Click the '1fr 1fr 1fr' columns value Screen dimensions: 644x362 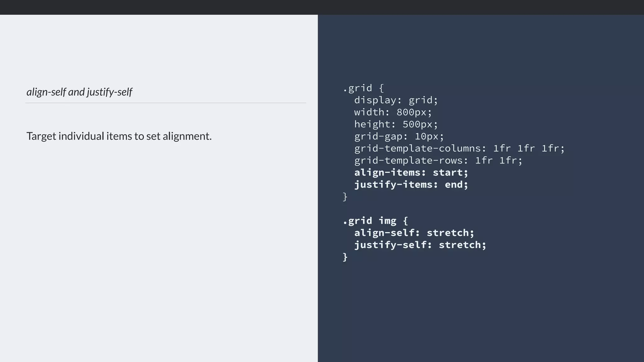(x=529, y=148)
